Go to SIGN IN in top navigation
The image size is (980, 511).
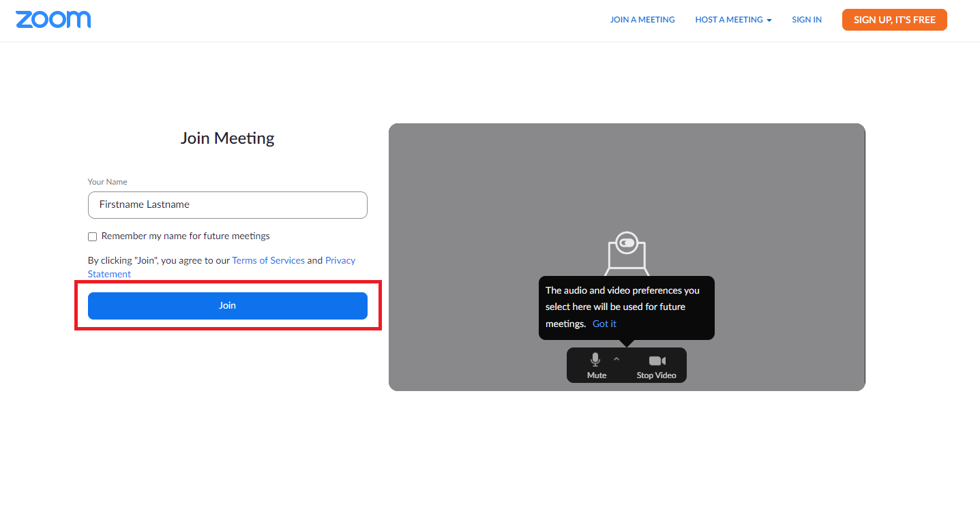tap(806, 20)
